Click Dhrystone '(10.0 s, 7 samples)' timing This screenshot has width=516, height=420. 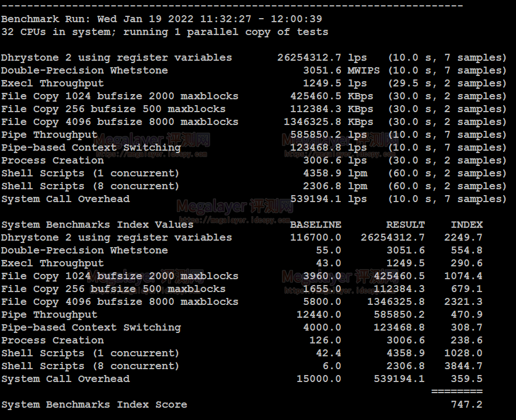pyautogui.click(x=447, y=58)
